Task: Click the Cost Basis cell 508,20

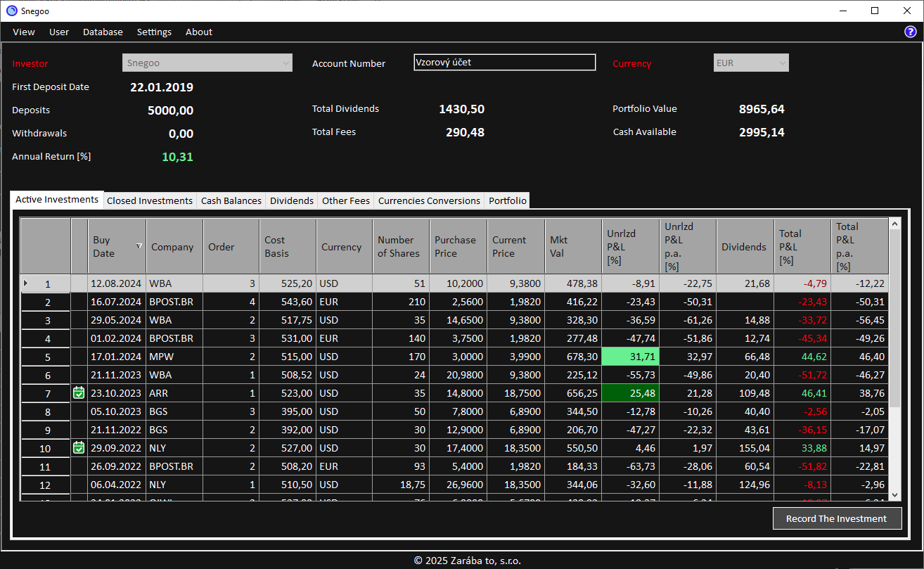Action: point(288,466)
